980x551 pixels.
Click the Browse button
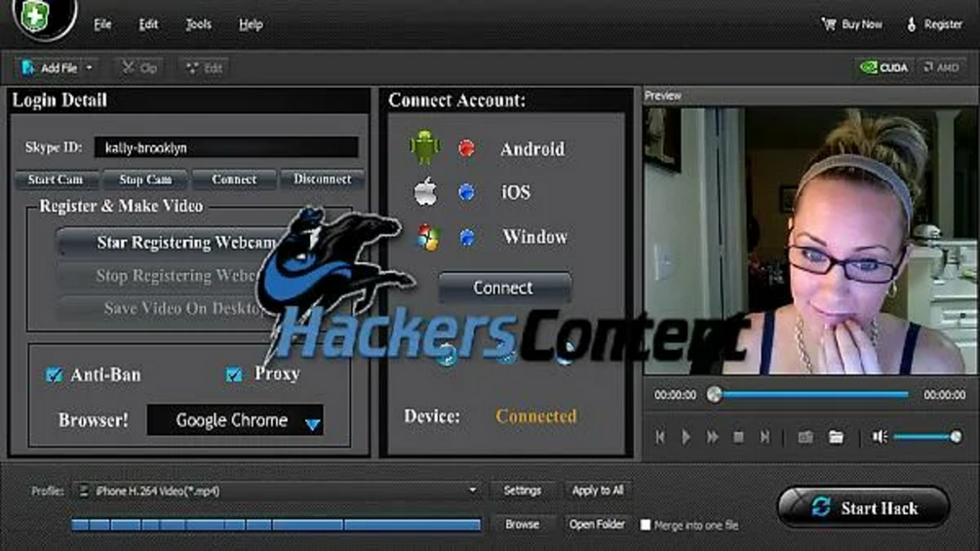(523, 524)
